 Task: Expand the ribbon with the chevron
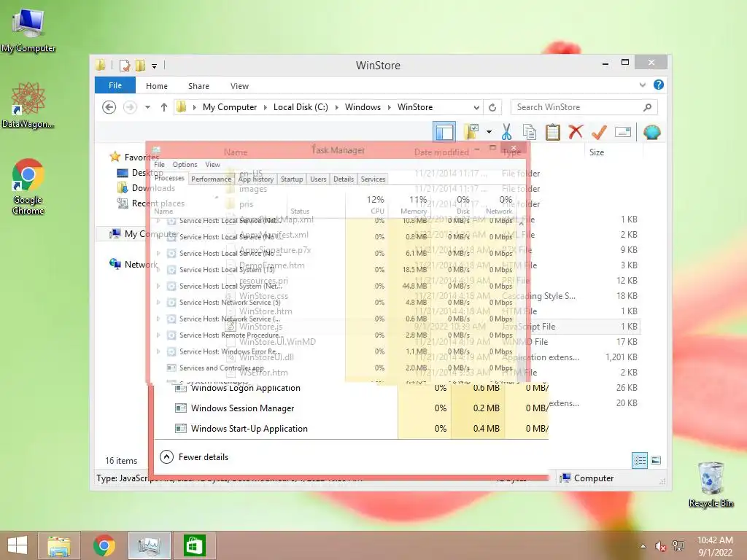click(x=642, y=85)
